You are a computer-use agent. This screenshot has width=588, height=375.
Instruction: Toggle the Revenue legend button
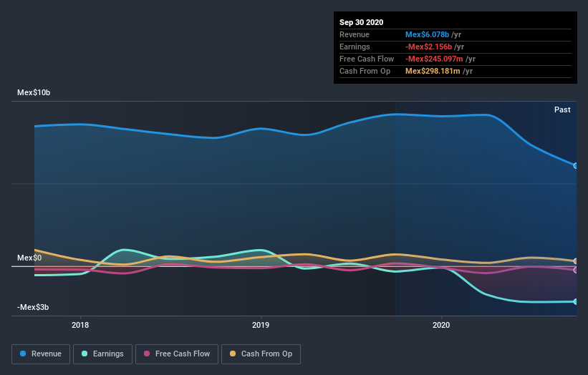(41, 354)
